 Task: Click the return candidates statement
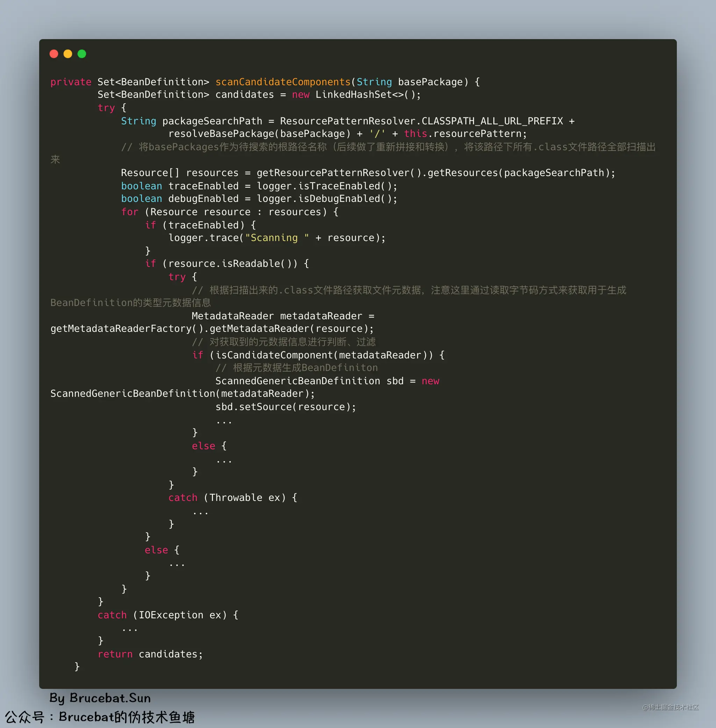coord(150,654)
